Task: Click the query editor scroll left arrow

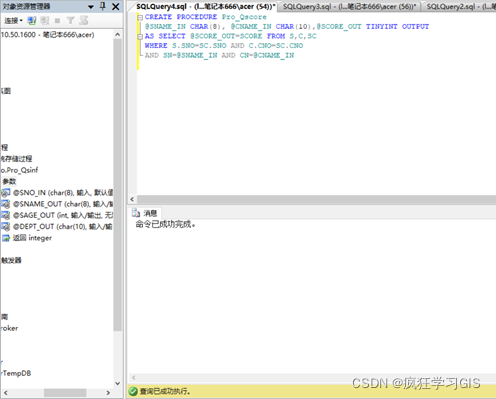Action: 132,199
